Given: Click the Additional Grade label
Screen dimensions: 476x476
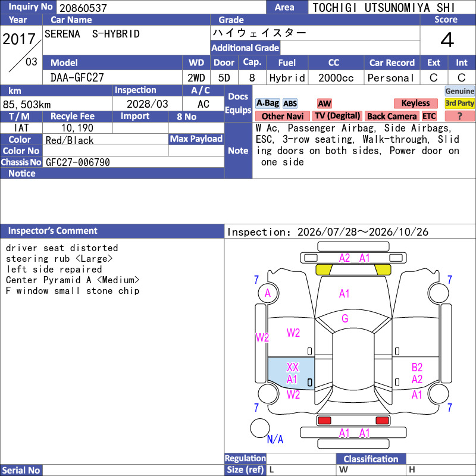Looking at the screenshot, I should 245,48.
